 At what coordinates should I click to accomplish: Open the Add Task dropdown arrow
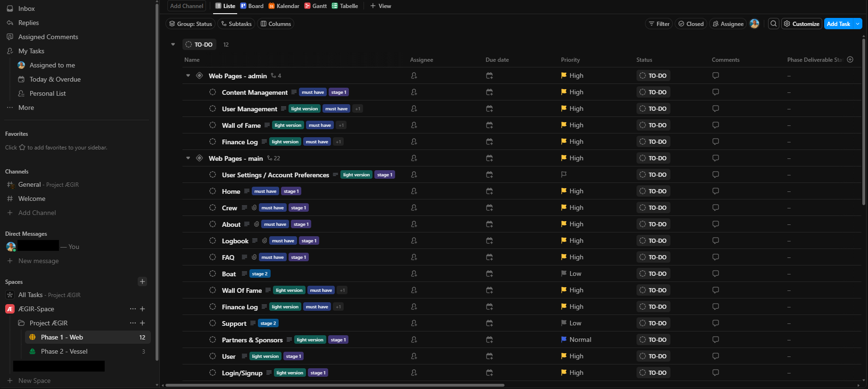(858, 24)
